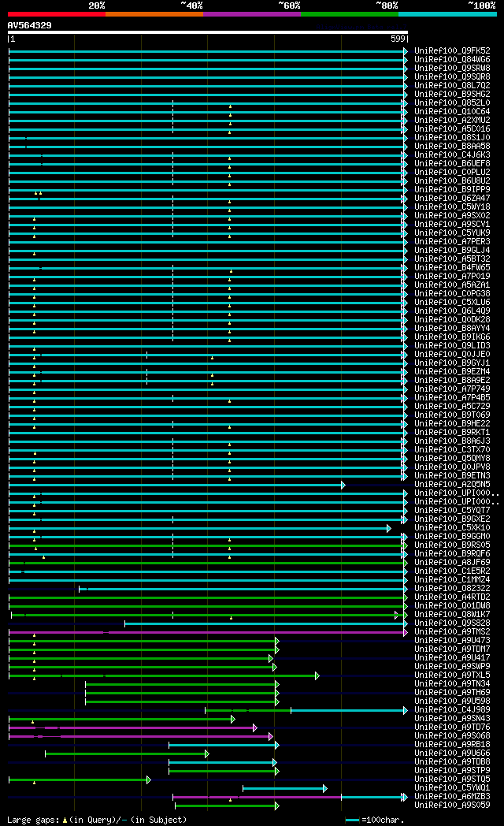504x826 pixels.
Task: Select the UniRef100_A9RB18 label
Action: pyautogui.click(x=452, y=744)
